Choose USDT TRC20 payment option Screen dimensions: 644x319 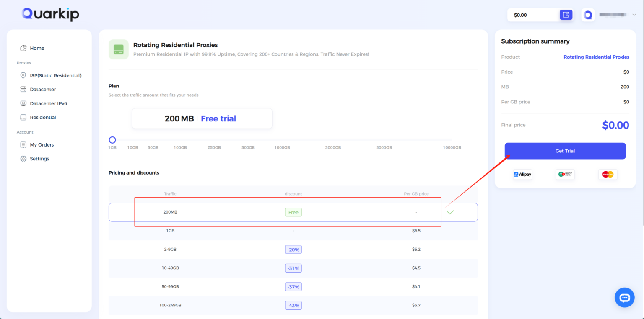pos(565,175)
